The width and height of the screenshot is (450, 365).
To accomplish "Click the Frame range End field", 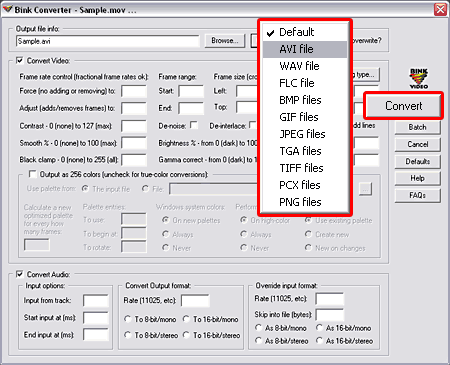I will pyautogui.click(x=191, y=108).
